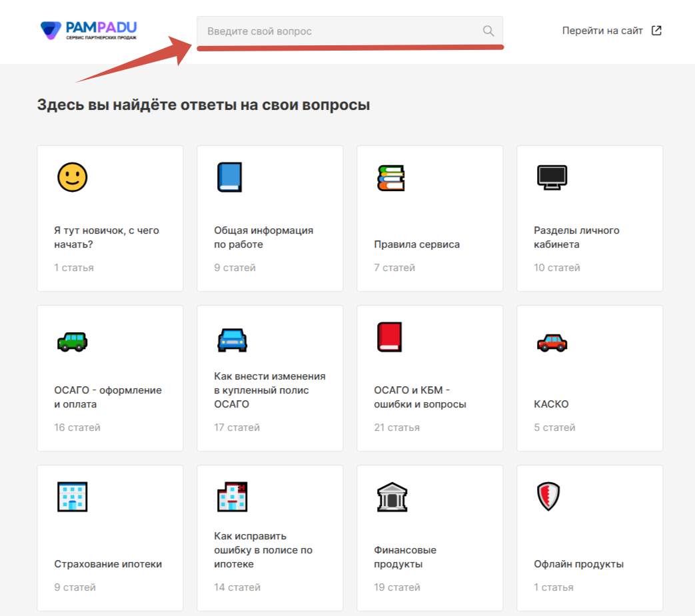695x616 pixels.
Task: Click the external link icon
Action: [x=656, y=31]
